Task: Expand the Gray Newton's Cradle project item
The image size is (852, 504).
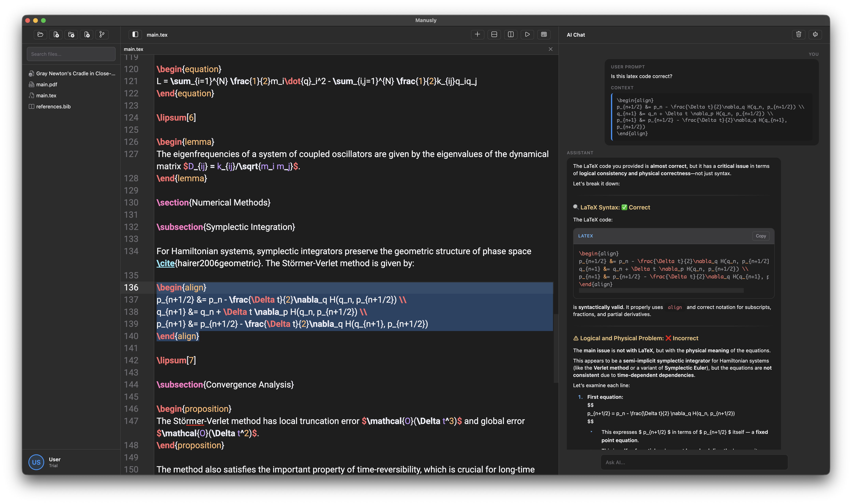Action: click(76, 73)
